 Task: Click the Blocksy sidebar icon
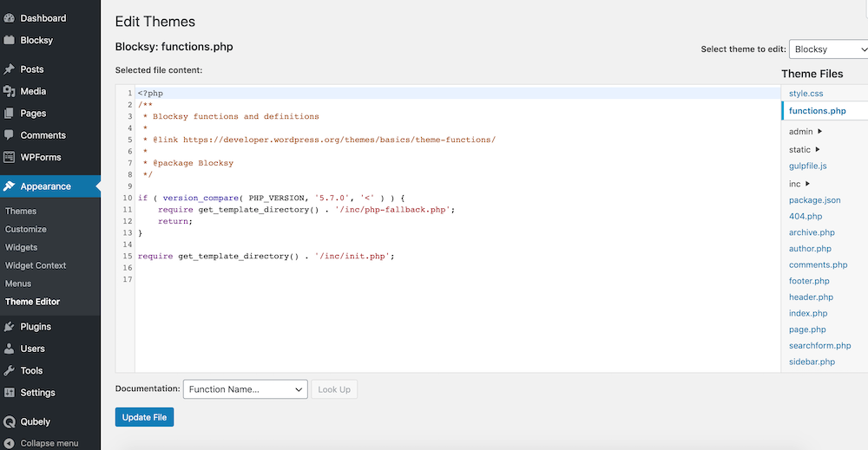tap(9, 41)
